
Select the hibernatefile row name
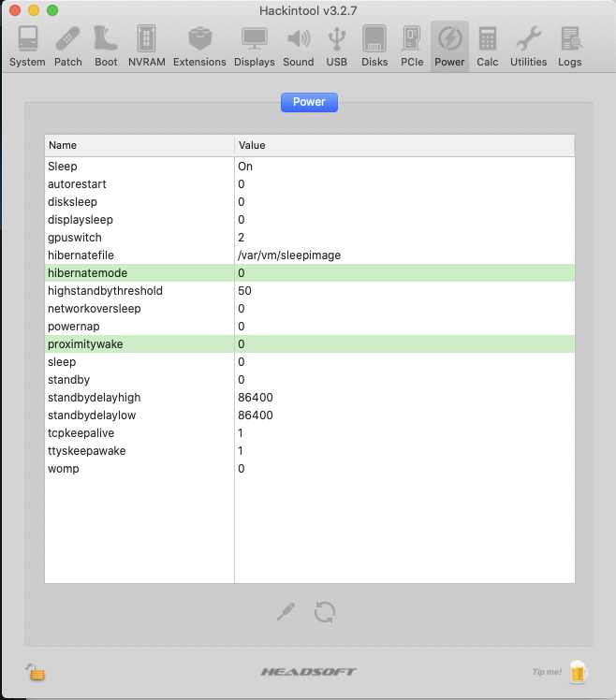81,255
